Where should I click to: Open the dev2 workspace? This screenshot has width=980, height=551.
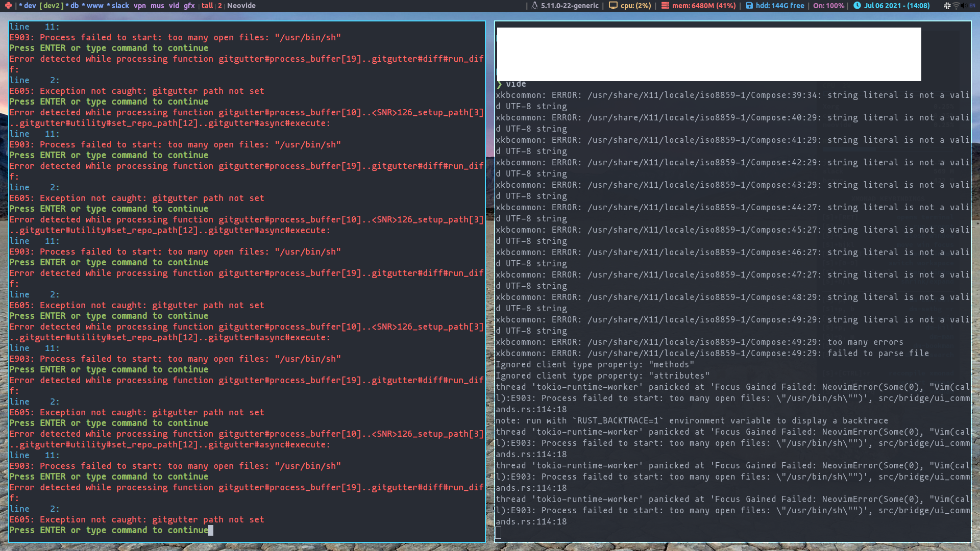[51, 6]
